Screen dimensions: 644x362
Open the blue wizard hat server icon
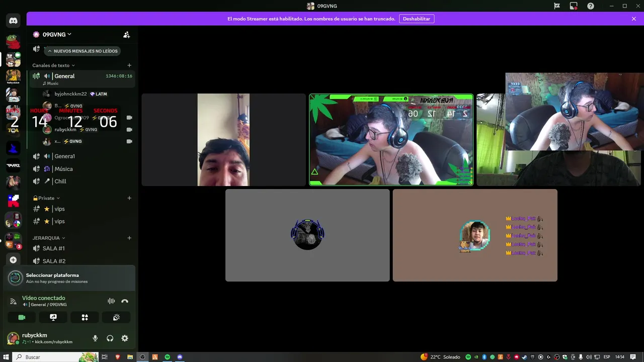point(13,148)
